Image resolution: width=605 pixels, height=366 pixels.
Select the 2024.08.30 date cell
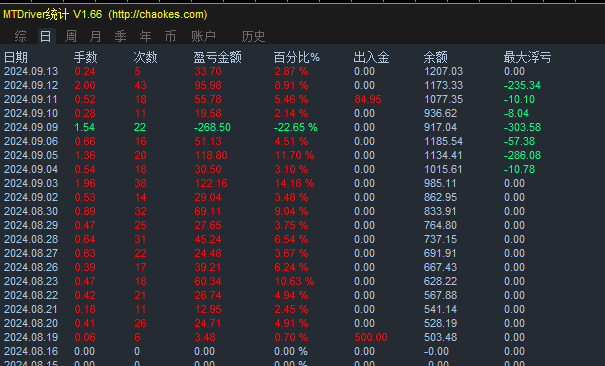31,211
